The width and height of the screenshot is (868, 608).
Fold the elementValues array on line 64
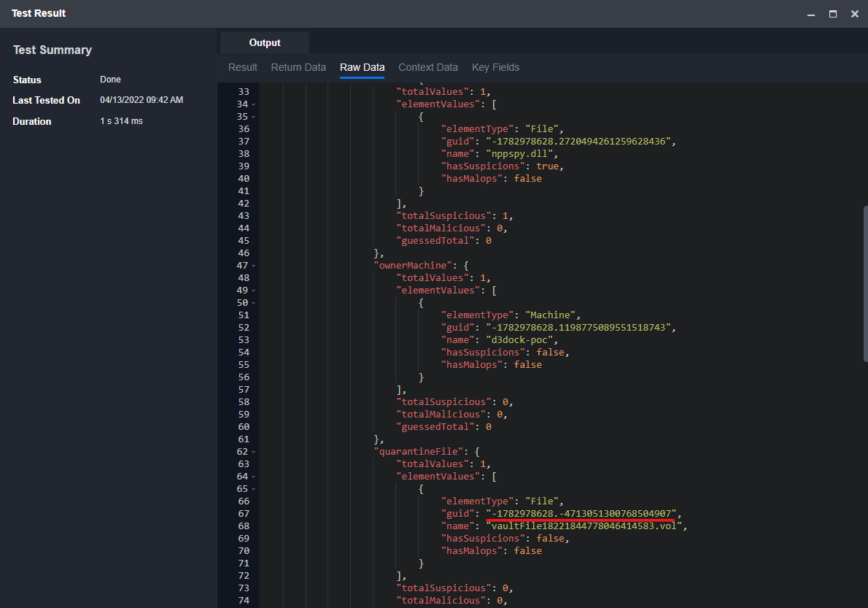click(x=253, y=477)
